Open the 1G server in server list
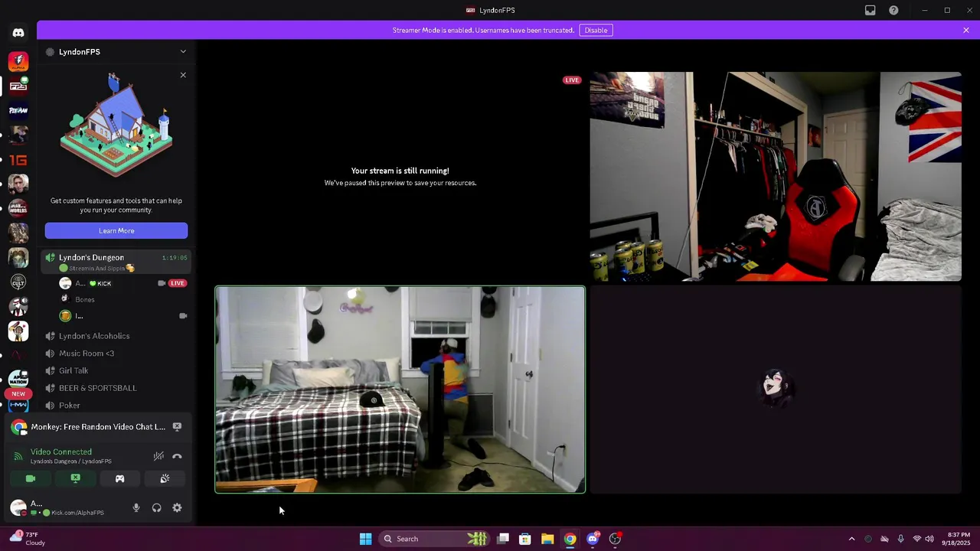 click(x=18, y=160)
